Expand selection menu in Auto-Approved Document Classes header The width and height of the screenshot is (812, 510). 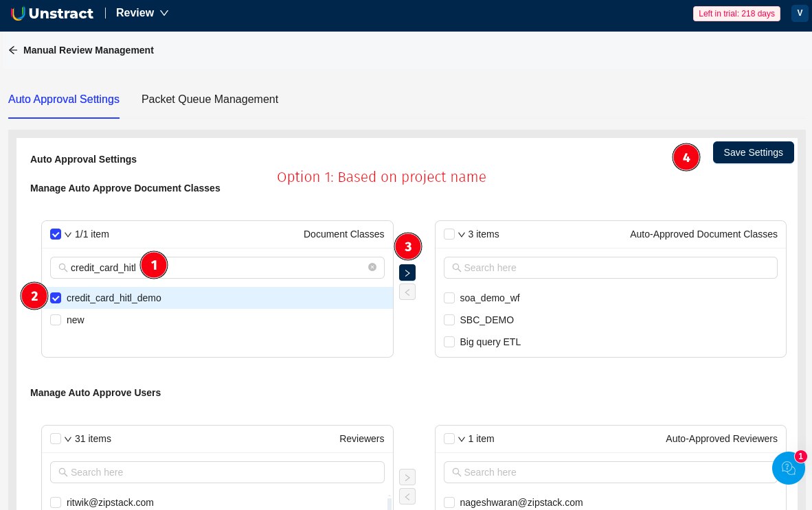coord(462,235)
